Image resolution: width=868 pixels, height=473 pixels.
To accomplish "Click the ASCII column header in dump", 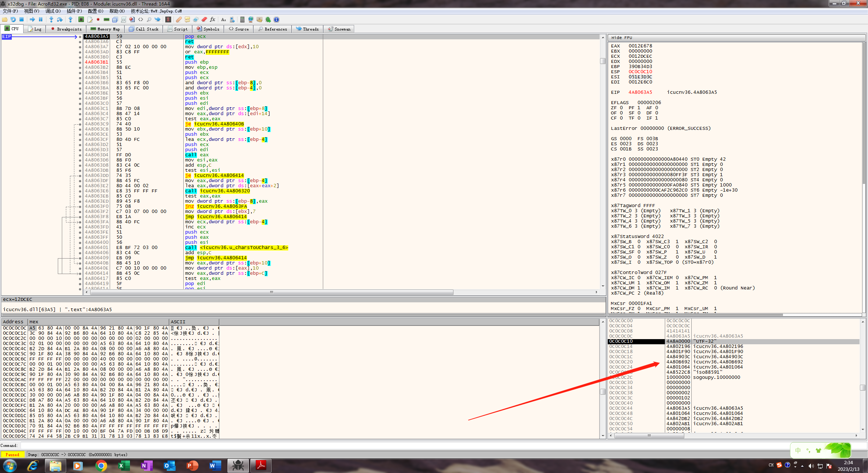I will click(x=194, y=322).
